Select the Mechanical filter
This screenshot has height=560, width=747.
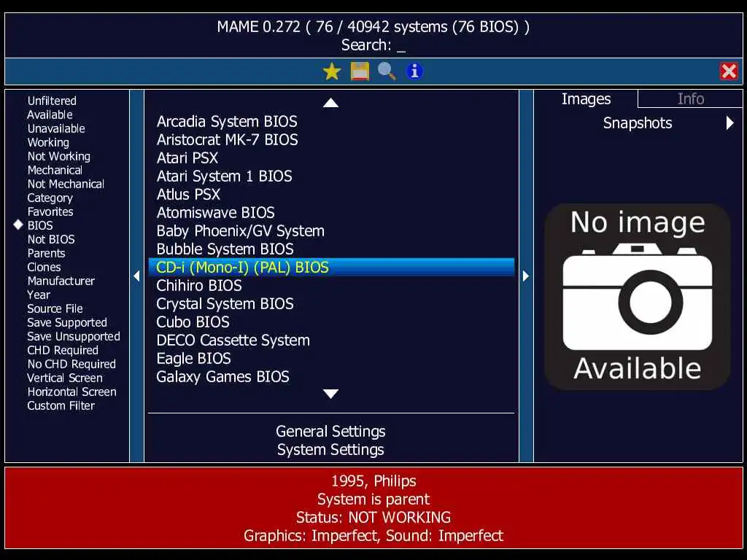coord(55,170)
